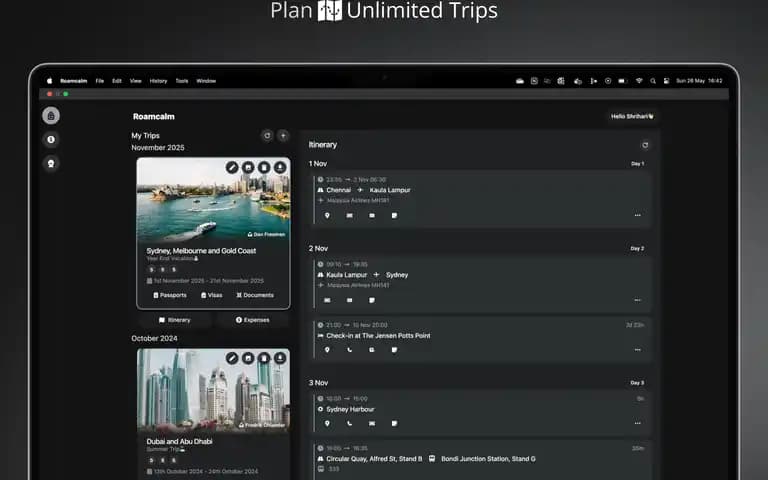Delete the Dubai and Abu Dhabi trip

(x=264, y=359)
